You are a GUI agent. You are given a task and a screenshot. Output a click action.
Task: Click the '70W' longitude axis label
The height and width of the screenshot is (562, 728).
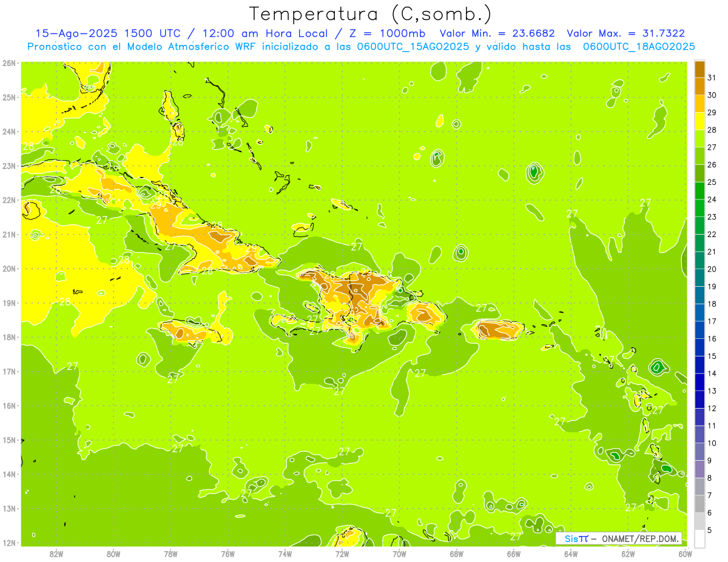tap(399, 553)
